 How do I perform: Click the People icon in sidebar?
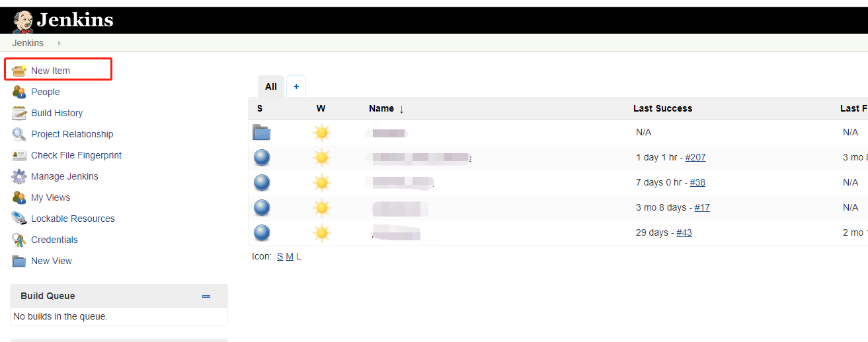tap(19, 92)
